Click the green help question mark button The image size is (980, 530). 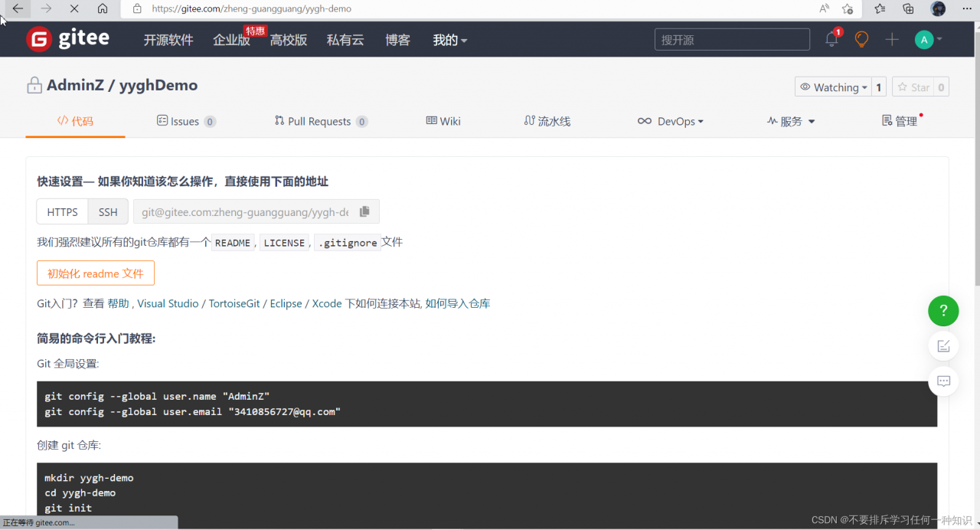tap(943, 310)
